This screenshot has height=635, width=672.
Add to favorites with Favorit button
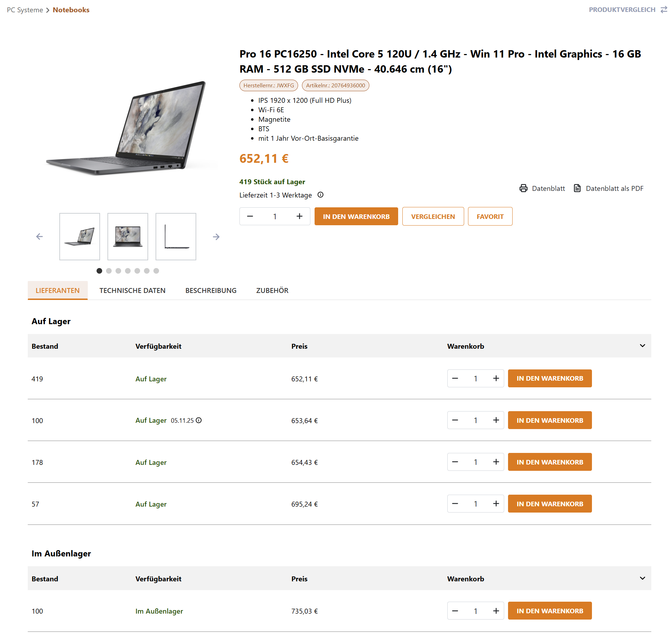[x=490, y=216]
